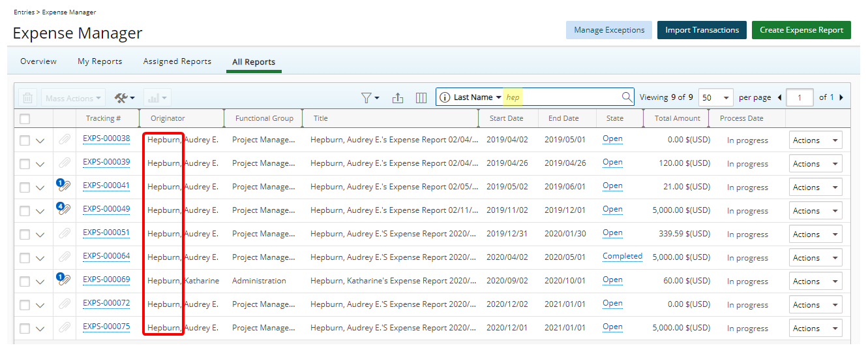Click the info icon in the search box

pyautogui.click(x=445, y=97)
